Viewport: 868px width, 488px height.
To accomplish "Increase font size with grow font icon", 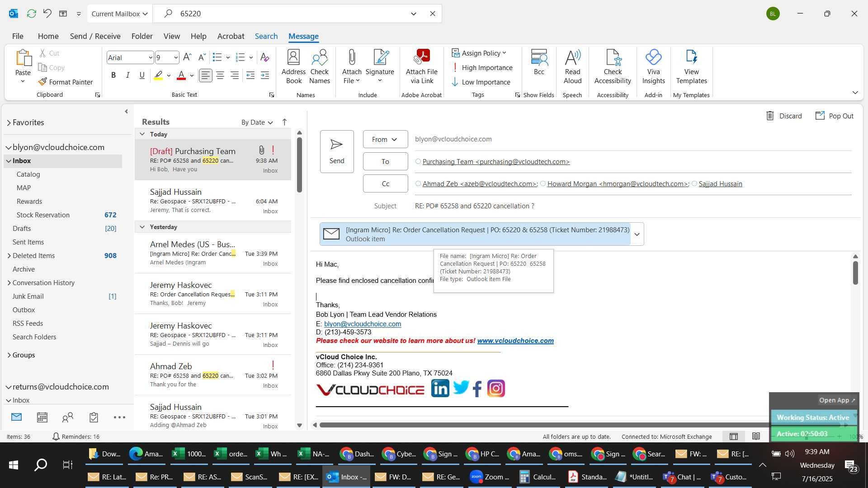I will 187,57.
